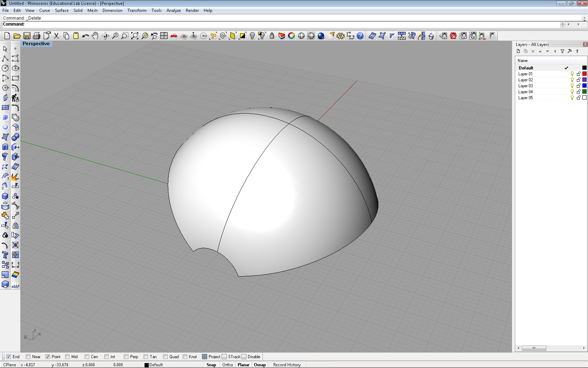Viewport: 588px width, 368px height.
Task: Open the four-viewport layout icon
Action: (x=164, y=36)
